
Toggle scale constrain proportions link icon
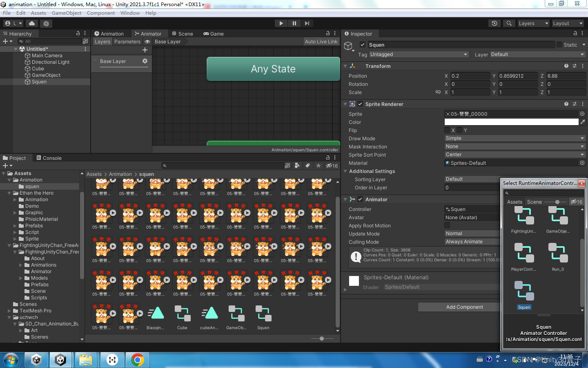click(438, 92)
